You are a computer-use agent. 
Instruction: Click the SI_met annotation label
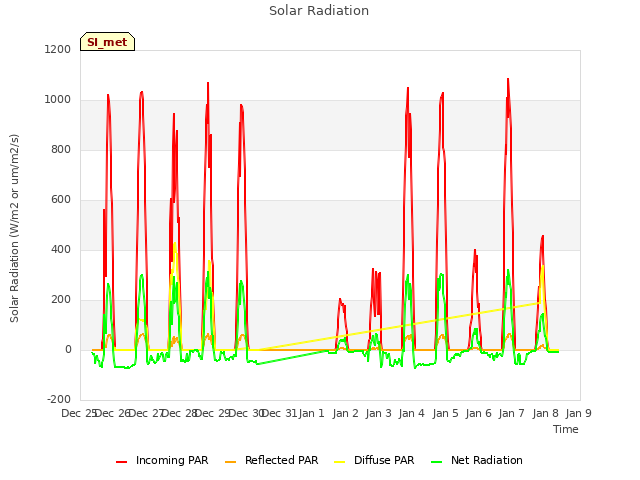(x=107, y=42)
